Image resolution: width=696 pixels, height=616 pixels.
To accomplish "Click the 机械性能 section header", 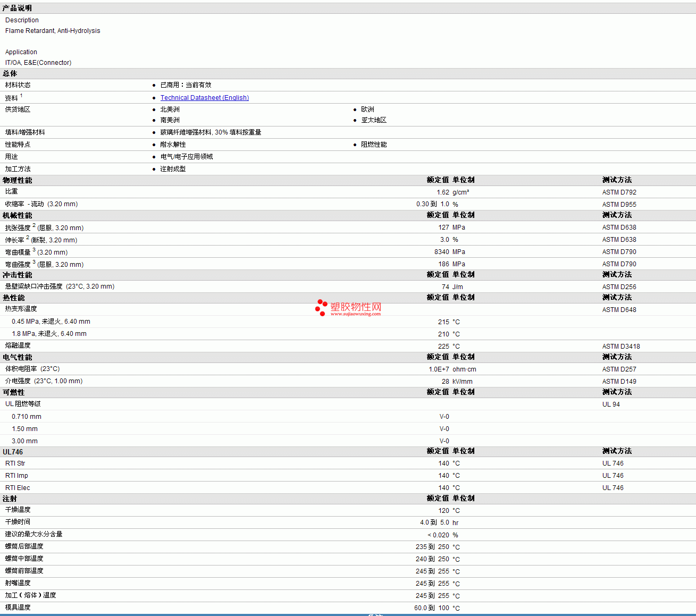I will pos(17,216).
